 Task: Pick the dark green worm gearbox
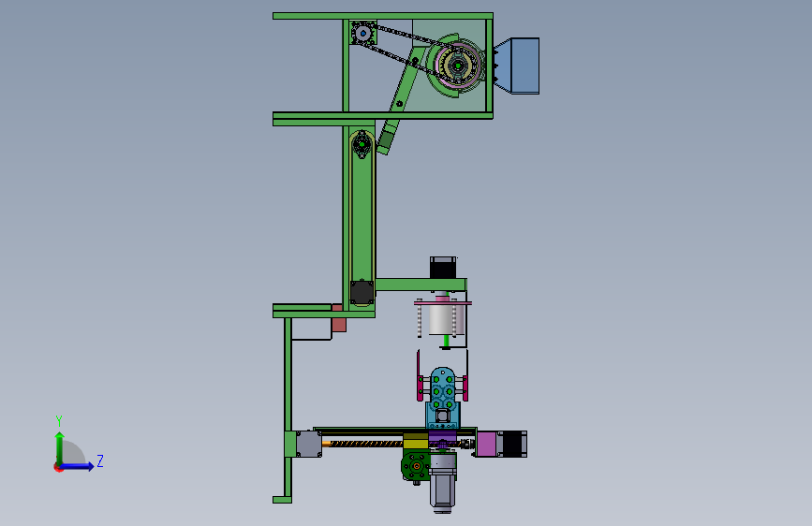click(x=415, y=466)
